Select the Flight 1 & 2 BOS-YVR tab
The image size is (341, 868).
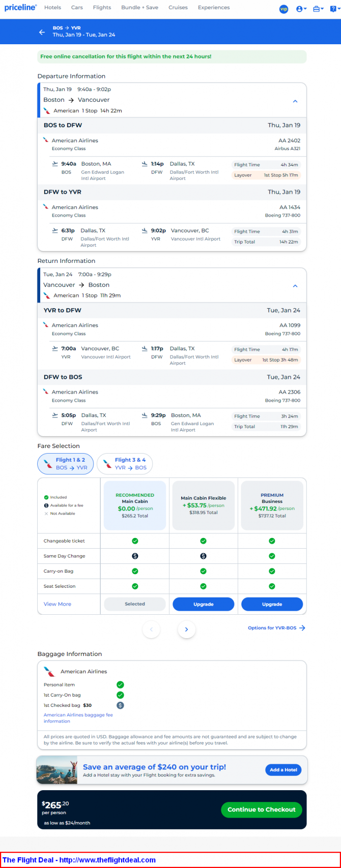coord(66,464)
